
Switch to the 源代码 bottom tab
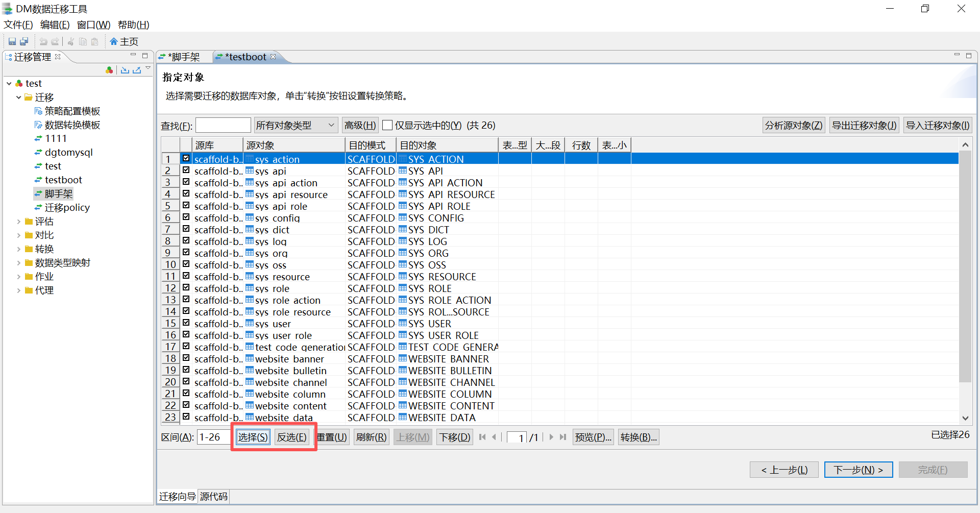click(x=213, y=496)
